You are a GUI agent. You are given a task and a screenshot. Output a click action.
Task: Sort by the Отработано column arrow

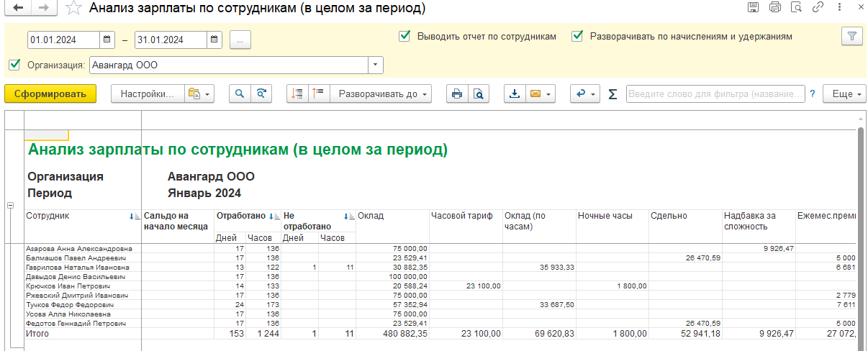pyautogui.click(x=273, y=216)
